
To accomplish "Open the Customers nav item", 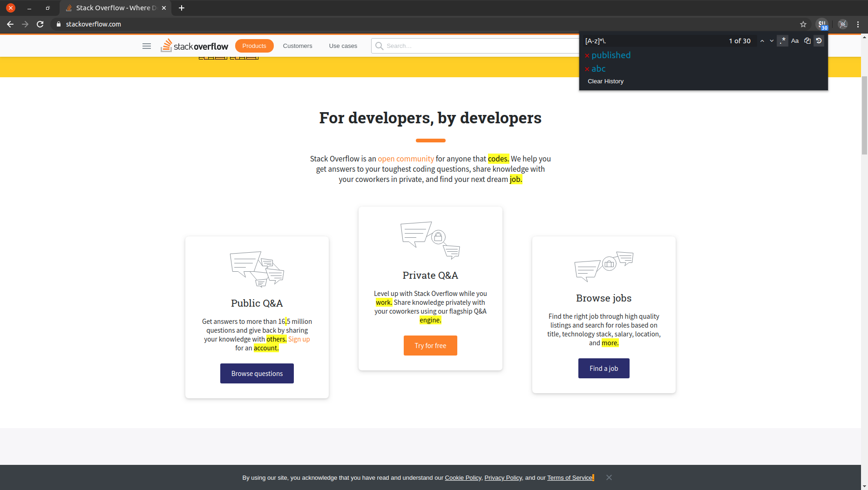I will click(298, 46).
